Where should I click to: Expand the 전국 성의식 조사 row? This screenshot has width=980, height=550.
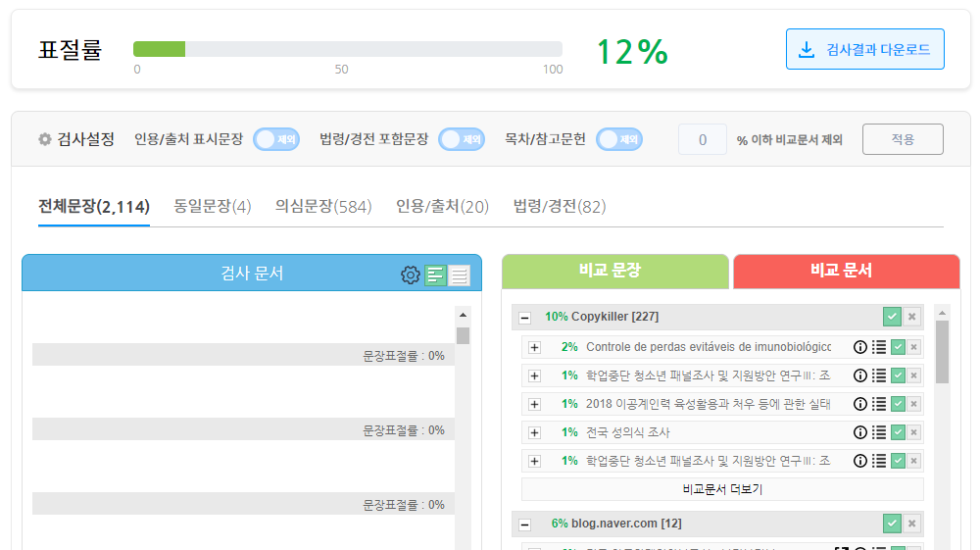[x=534, y=432]
